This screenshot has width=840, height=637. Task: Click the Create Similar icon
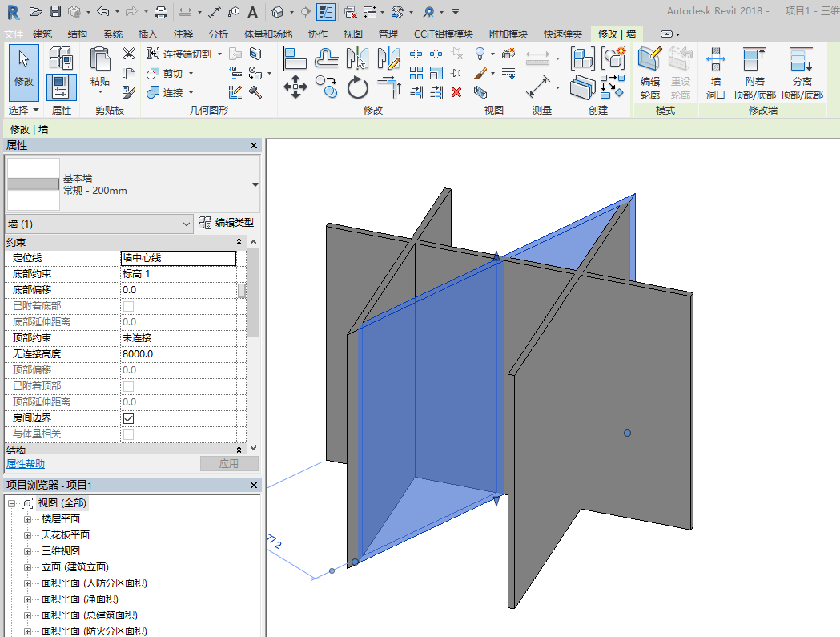click(x=613, y=87)
